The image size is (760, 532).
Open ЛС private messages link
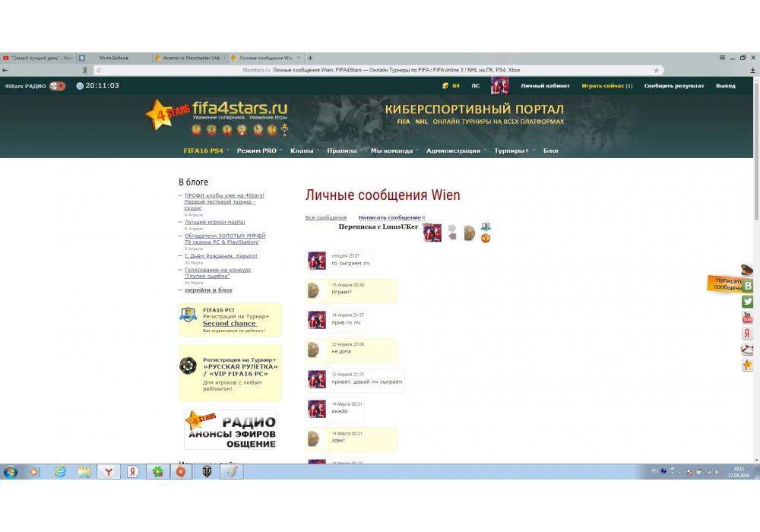tap(476, 86)
